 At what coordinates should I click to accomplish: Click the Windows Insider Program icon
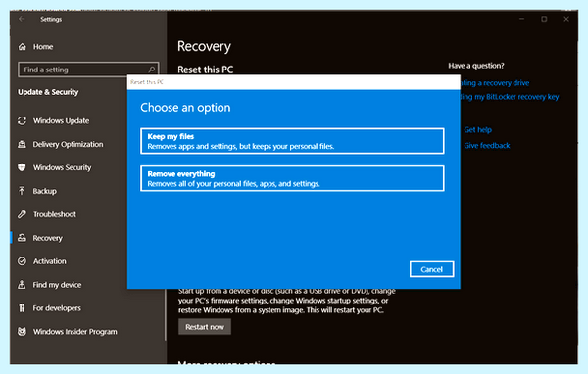click(x=23, y=332)
